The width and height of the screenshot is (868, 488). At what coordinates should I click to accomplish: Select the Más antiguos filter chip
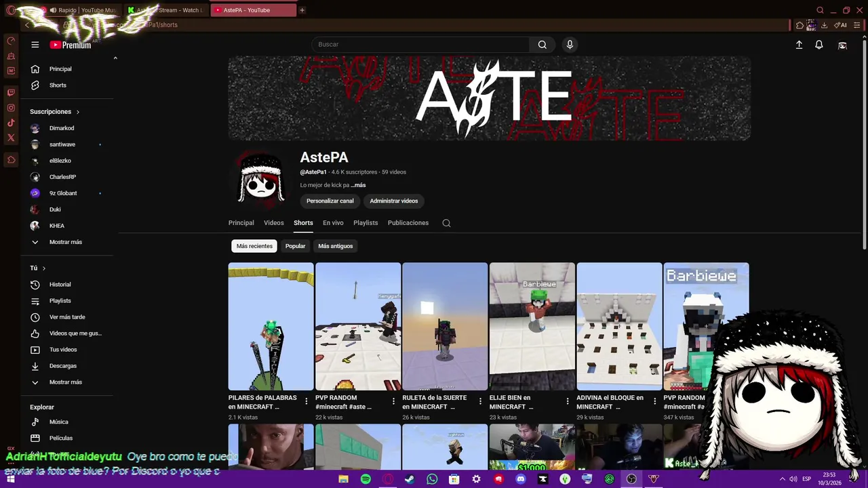pyautogui.click(x=336, y=246)
